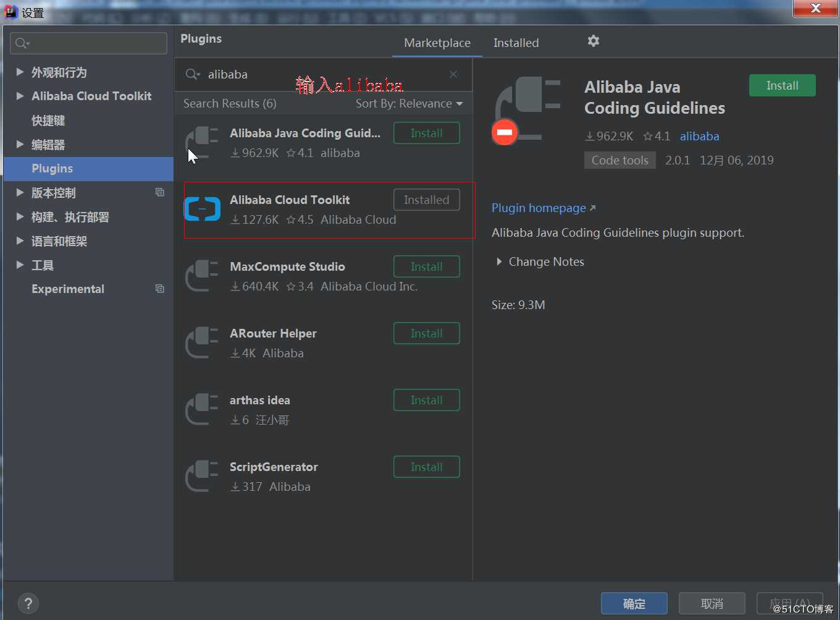Viewport: 840px width, 620px height.
Task: Click the settings search magnifier icon
Action: [22, 43]
